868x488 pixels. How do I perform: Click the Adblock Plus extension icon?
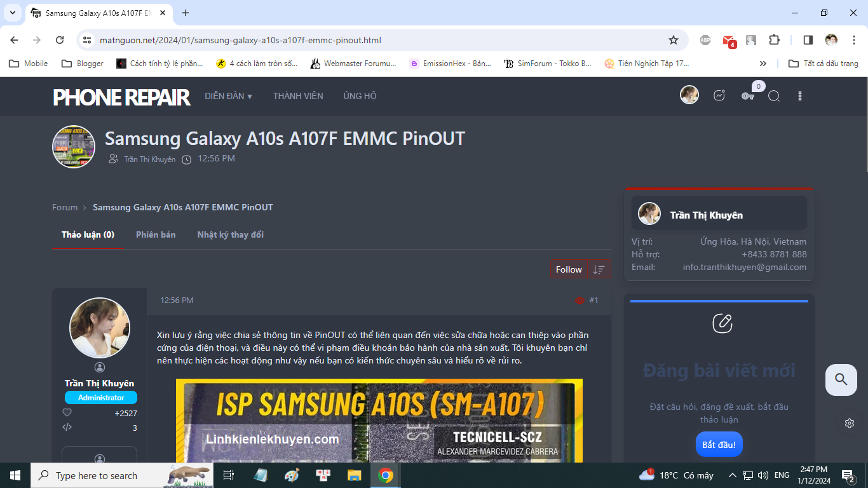[x=705, y=40]
